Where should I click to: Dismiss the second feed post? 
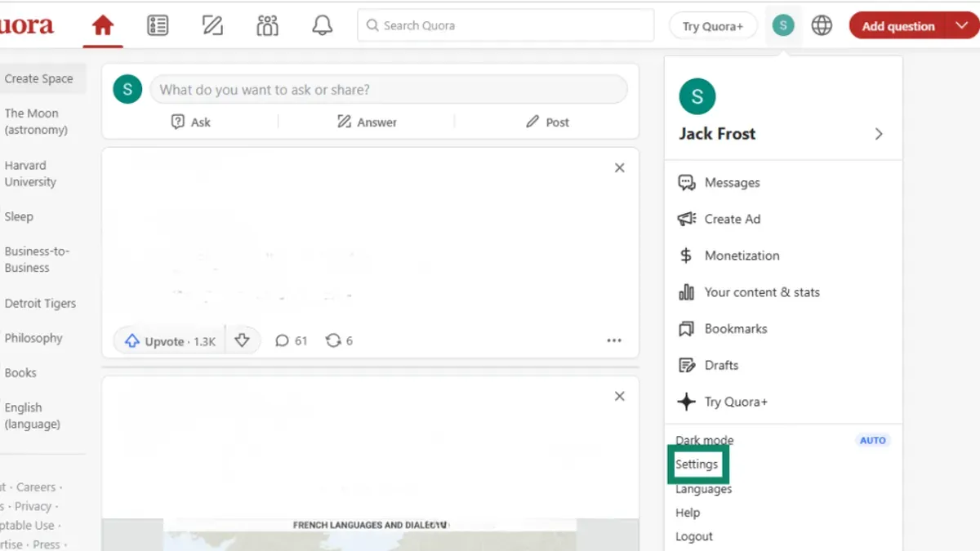[x=620, y=396]
